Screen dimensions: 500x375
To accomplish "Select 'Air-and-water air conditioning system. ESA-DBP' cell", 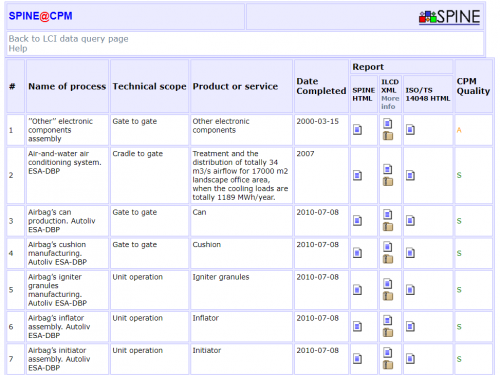I will (x=67, y=175).
